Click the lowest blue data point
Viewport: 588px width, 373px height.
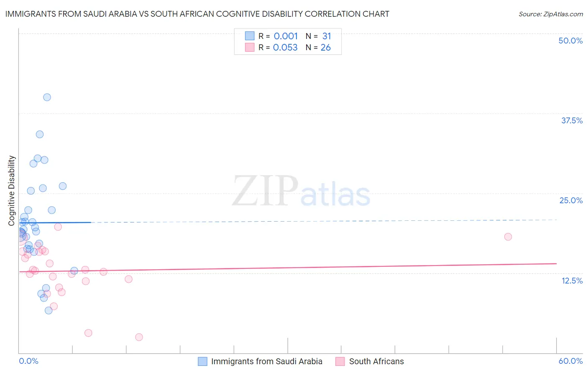pyautogui.click(x=49, y=310)
